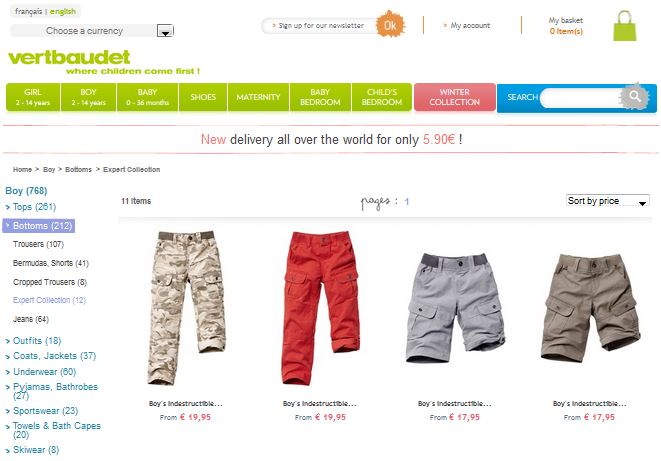The width and height of the screenshot is (661, 461).
Task: Open the camouflage trousers product image
Action: pos(185,308)
